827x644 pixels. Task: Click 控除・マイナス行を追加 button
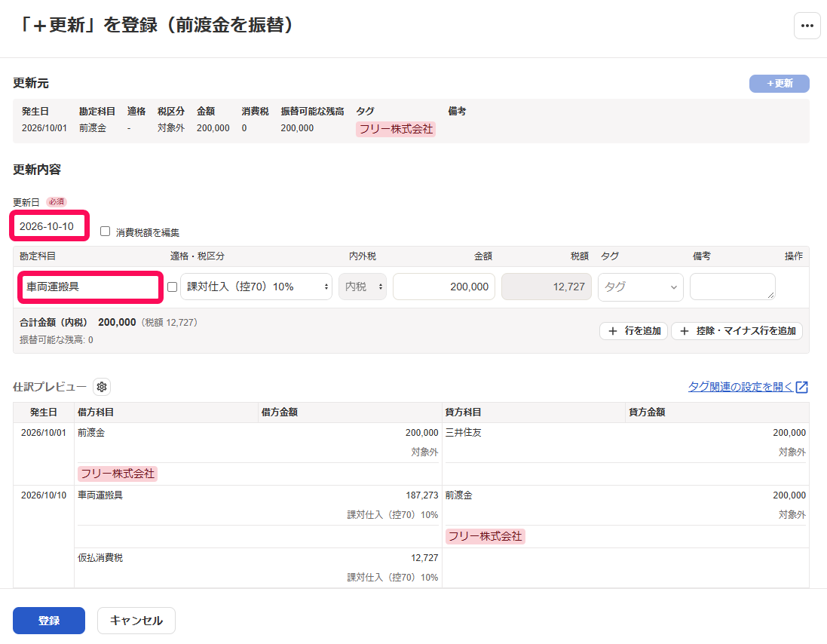(737, 331)
